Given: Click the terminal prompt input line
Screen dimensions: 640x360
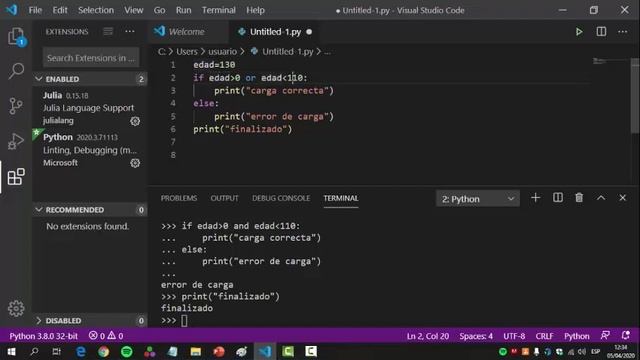Looking at the screenshot, I should tap(184, 320).
